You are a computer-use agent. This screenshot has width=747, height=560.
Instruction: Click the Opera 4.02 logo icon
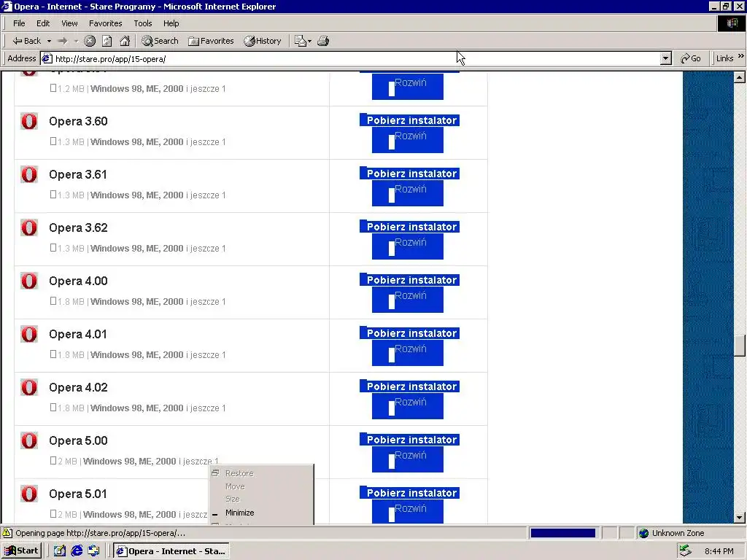pyautogui.click(x=28, y=388)
